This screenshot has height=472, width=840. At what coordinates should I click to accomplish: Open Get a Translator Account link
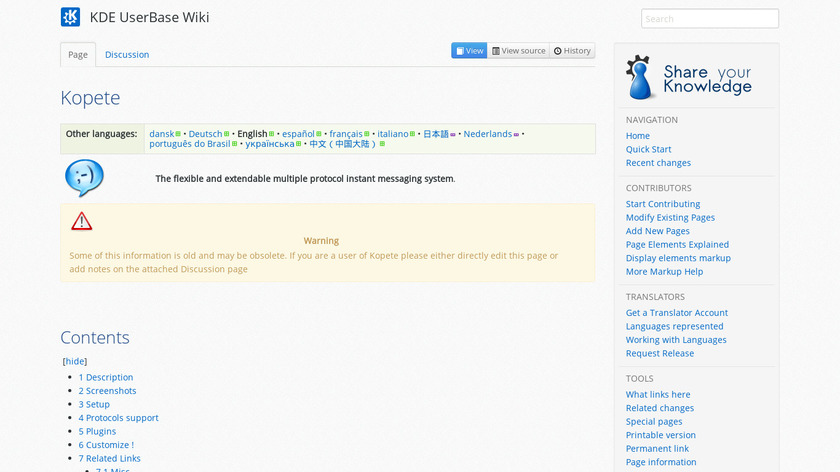[677, 312]
